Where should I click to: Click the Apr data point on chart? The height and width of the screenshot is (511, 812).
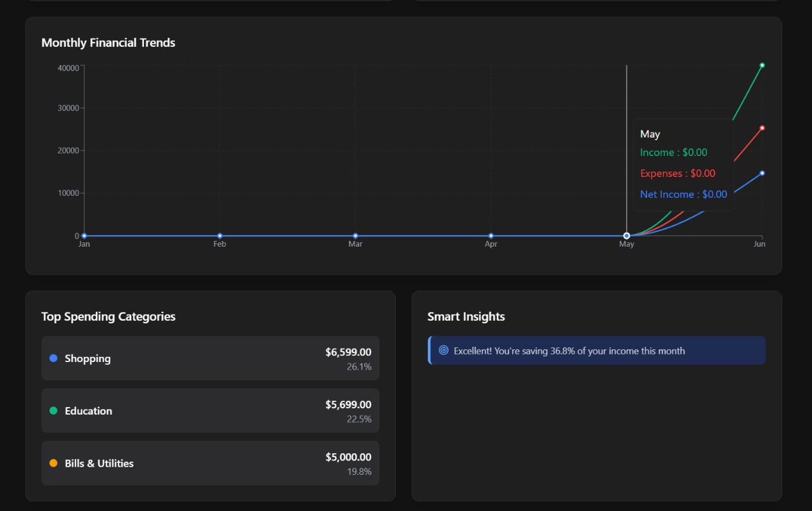coord(491,236)
